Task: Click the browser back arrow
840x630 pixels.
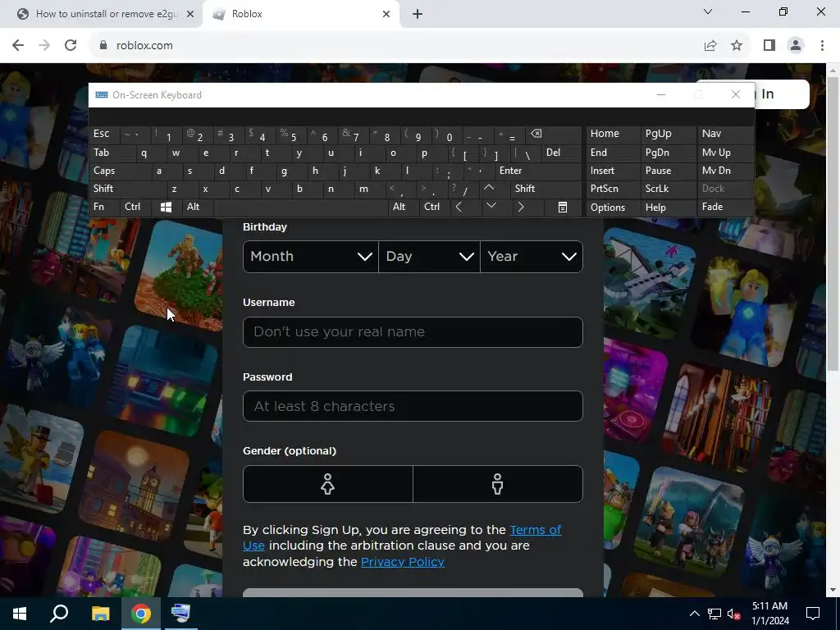Action: (x=18, y=46)
